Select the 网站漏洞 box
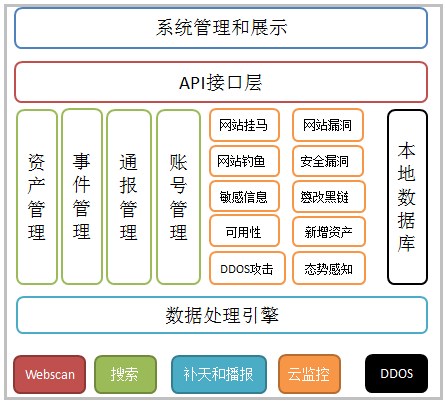Image resolution: width=445 pixels, height=402 pixels. click(x=328, y=125)
